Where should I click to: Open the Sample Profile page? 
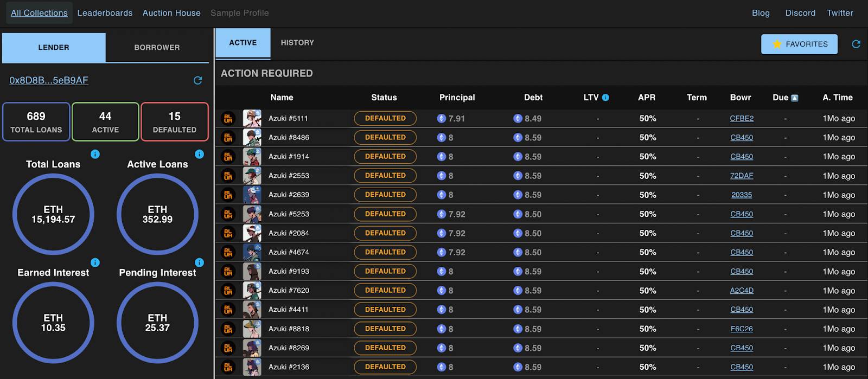click(x=240, y=13)
